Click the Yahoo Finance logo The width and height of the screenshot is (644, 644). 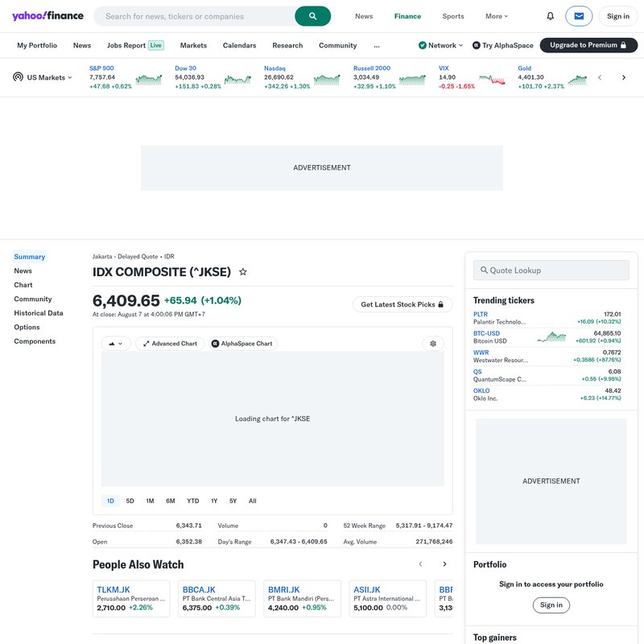47,16
